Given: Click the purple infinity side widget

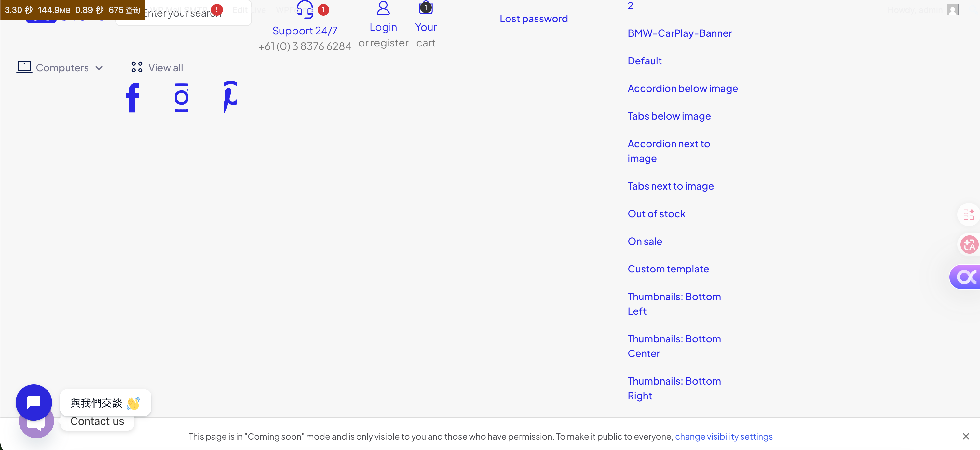Looking at the screenshot, I should click(x=967, y=277).
